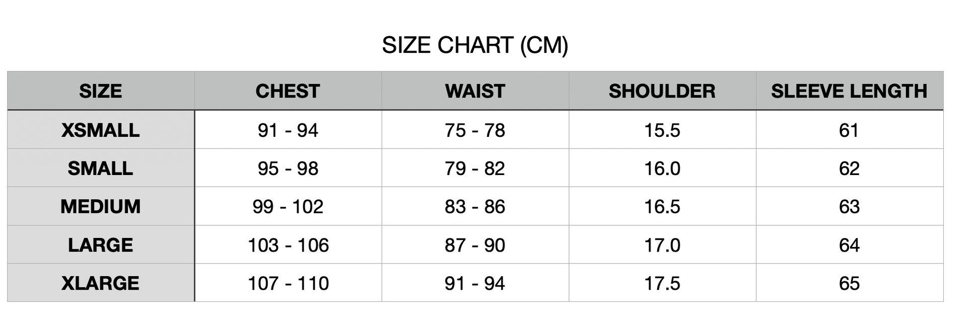Click the small waist cell 79 - 82

[x=475, y=169]
